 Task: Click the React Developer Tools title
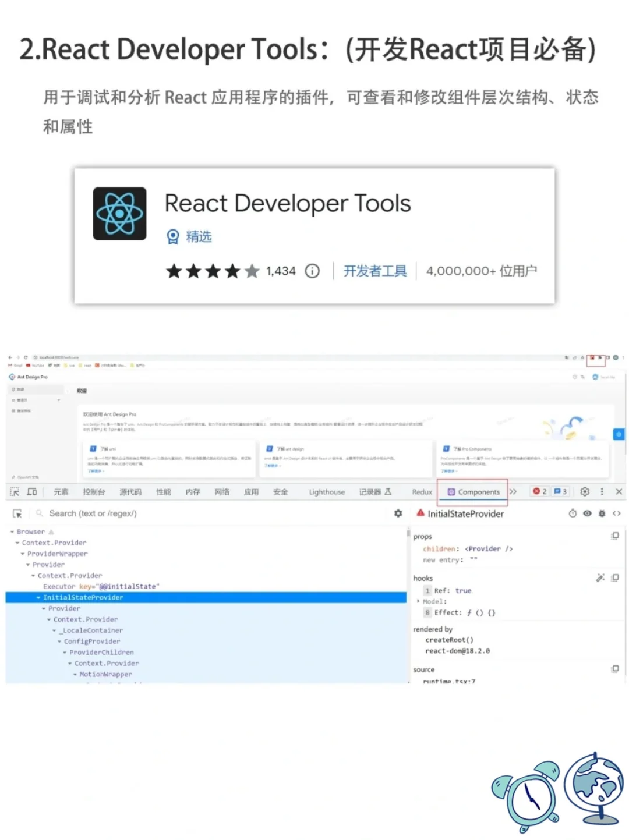pos(288,203)
